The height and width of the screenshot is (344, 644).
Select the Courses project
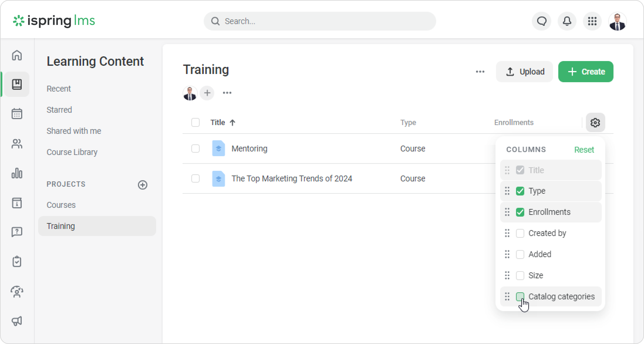pos(61,205)
